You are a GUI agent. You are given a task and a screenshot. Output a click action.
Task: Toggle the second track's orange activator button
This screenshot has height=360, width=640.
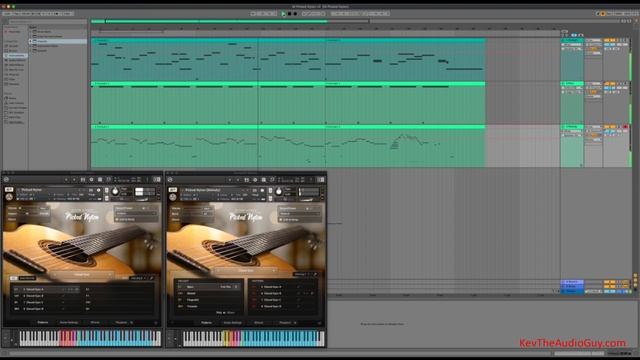click(x=607, y=84)
